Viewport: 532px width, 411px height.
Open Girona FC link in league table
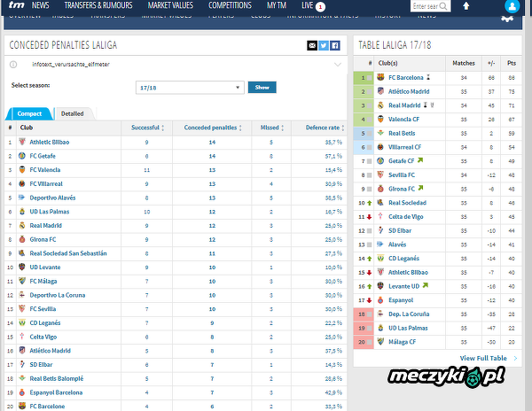(x=402, y=189)
